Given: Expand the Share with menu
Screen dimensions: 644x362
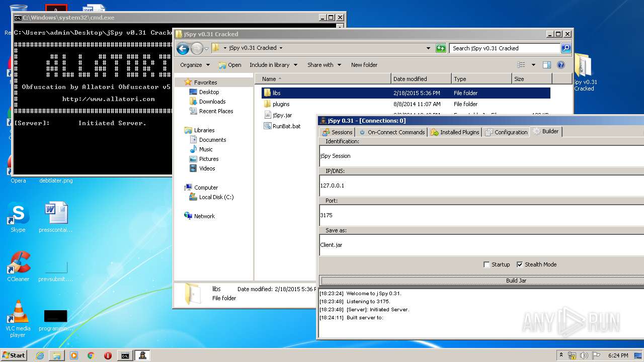Looking at the screenshot, I should 324,65.
